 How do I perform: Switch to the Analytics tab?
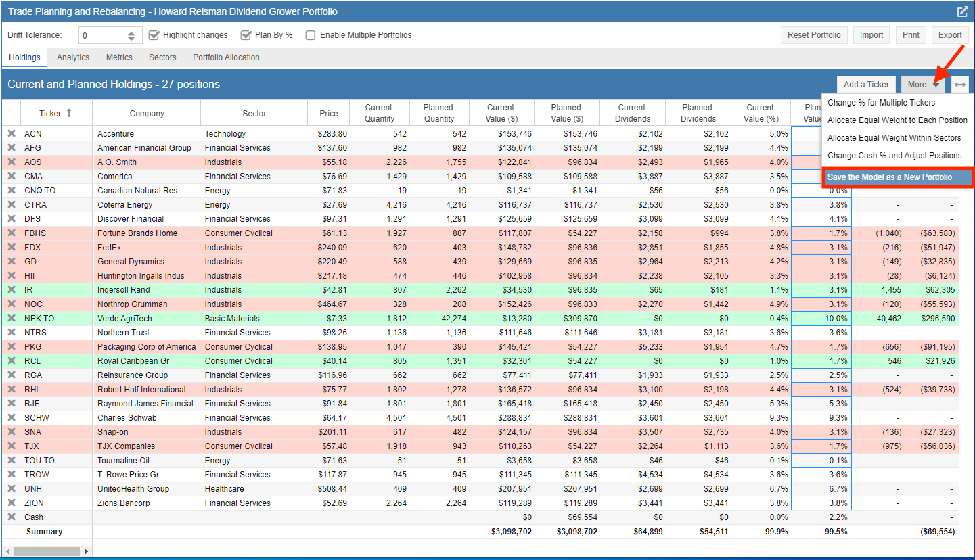click(x=73, y=57)
